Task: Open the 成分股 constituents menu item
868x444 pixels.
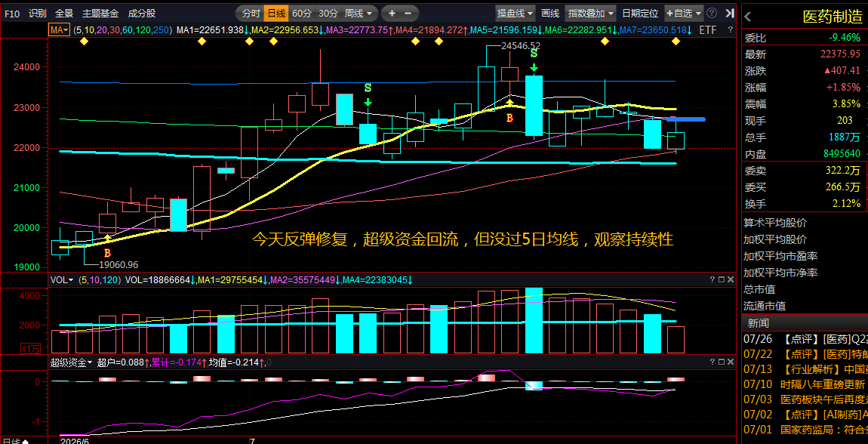Action: pyautogui.click(x=142, y=14)
